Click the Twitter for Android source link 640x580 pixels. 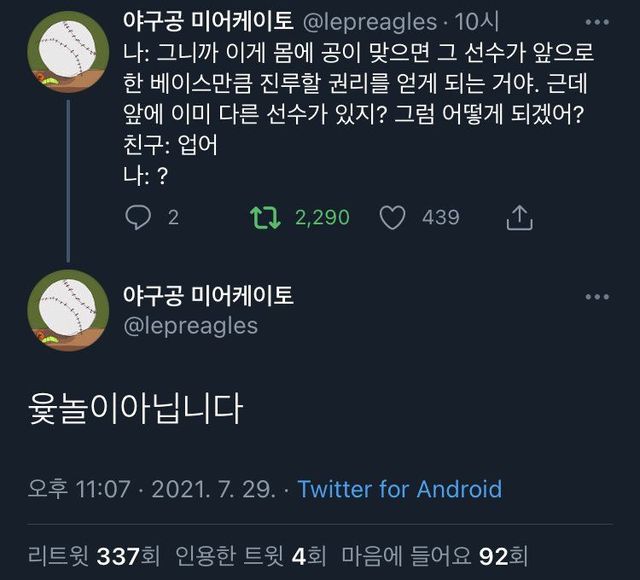tap(400, 489)
